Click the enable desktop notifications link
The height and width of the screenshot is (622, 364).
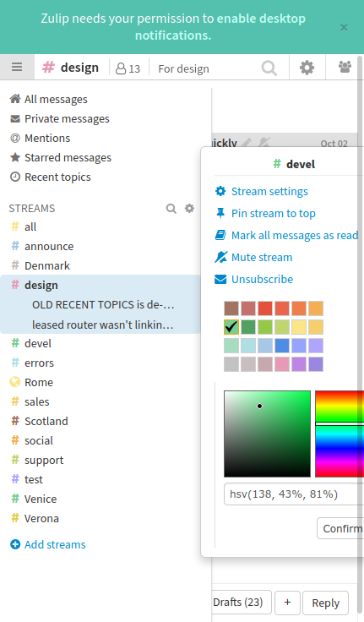(220, 26)
